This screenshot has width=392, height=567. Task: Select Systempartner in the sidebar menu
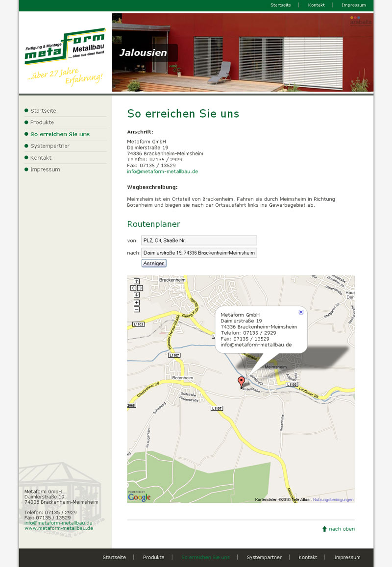50,146
